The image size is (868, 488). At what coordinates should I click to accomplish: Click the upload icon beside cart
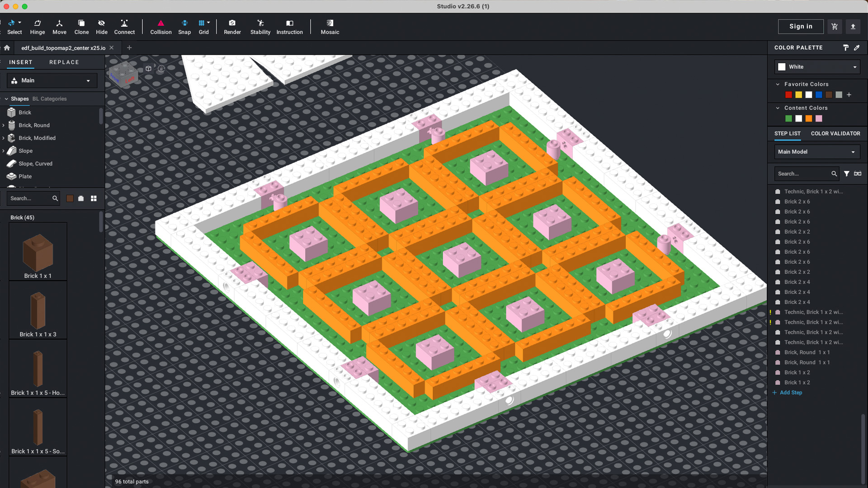(853, 26)
